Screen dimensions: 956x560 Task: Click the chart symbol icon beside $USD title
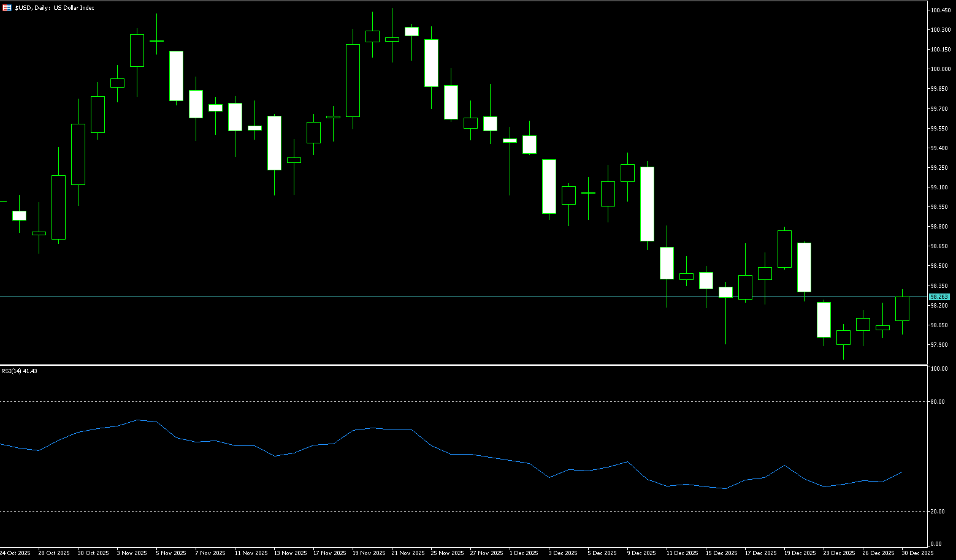click(7, 7)
